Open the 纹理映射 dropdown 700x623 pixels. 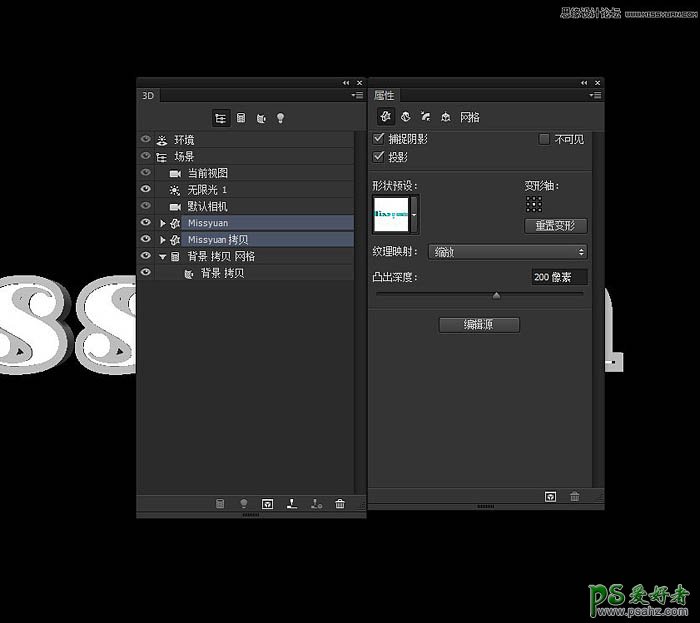pos(507,252)
